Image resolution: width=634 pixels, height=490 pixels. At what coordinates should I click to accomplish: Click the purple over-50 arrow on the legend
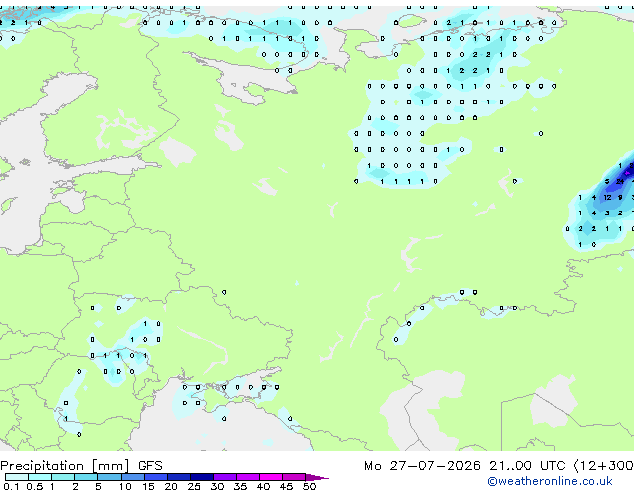pos(317,477)
